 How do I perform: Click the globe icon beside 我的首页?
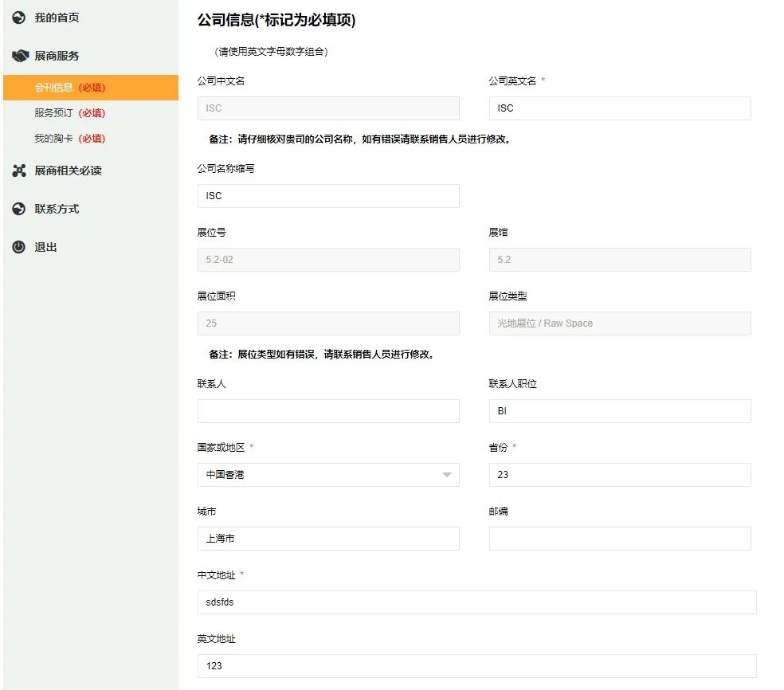(19, 18)
